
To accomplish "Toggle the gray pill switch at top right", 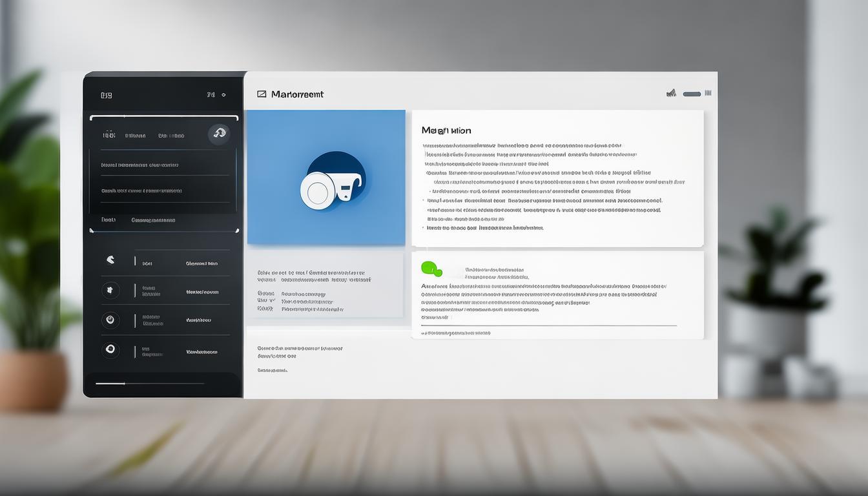I will coord(692,94).
